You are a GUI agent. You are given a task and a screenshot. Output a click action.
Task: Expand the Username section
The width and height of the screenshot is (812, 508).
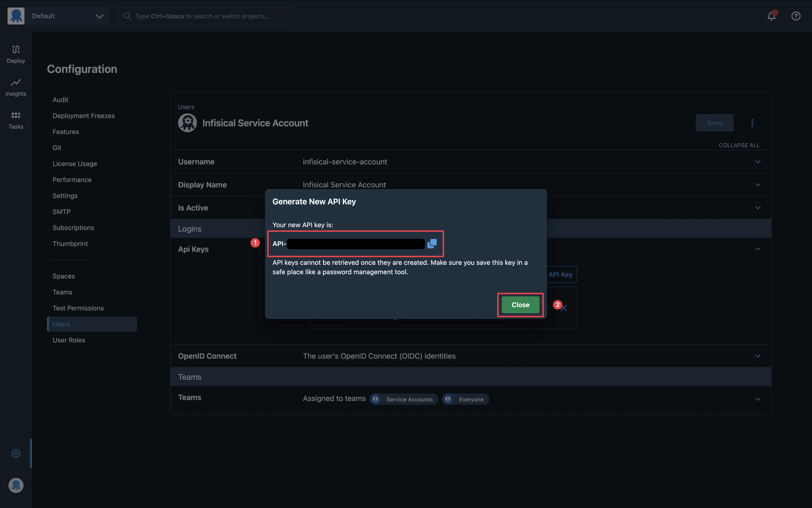[758, 162]
